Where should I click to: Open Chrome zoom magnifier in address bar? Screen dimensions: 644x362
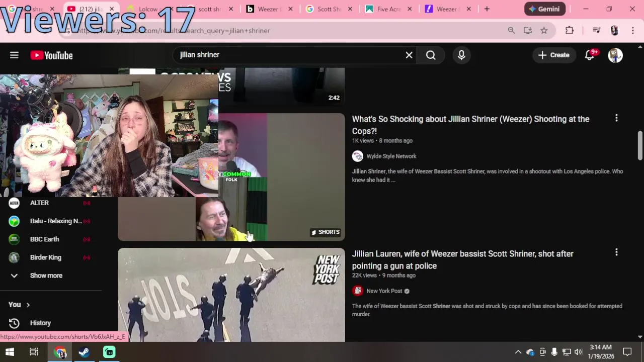(x=511, y=31)
